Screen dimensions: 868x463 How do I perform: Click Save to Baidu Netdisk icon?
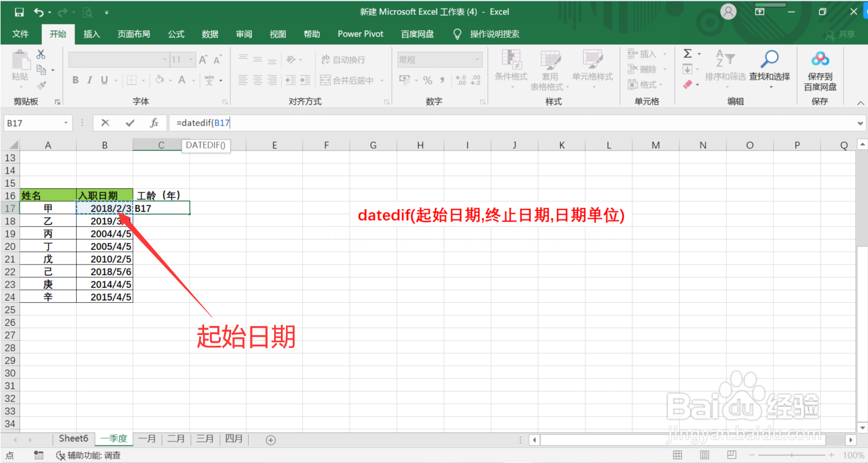tap(820, 59)
